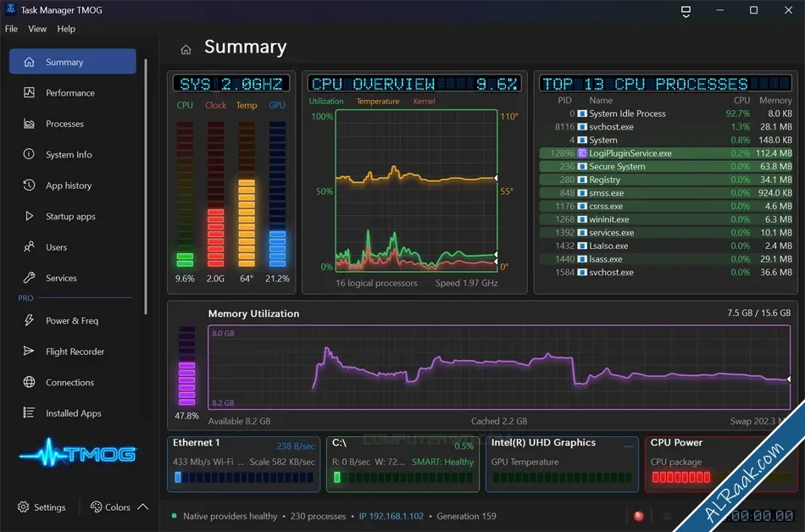This screenshot has width=805, height=532.
Task: Click the Startup apps play icon
Action: pos(30,216)
